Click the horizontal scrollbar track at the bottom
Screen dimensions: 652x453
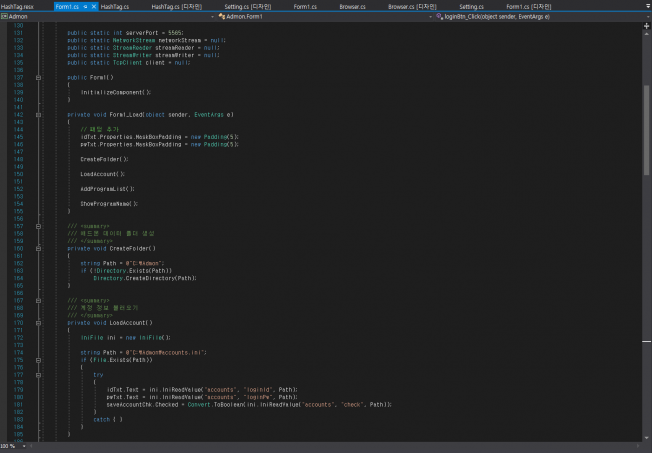(x=335, y=446)
